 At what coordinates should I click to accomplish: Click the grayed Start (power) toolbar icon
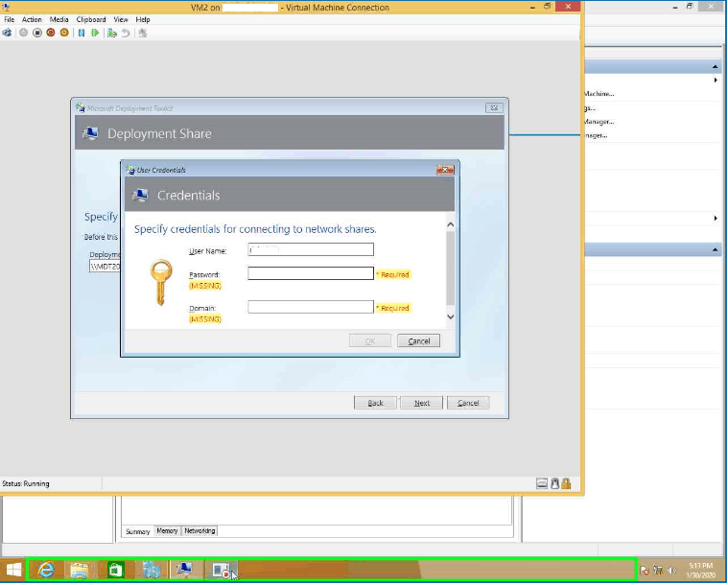pyautogui.click(x=23, y=33)
